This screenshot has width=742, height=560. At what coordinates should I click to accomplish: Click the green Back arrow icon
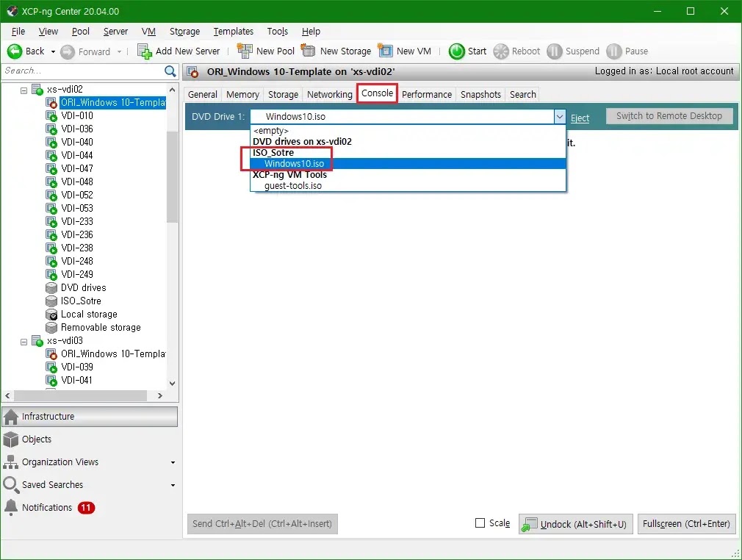[x=15, y=51]
